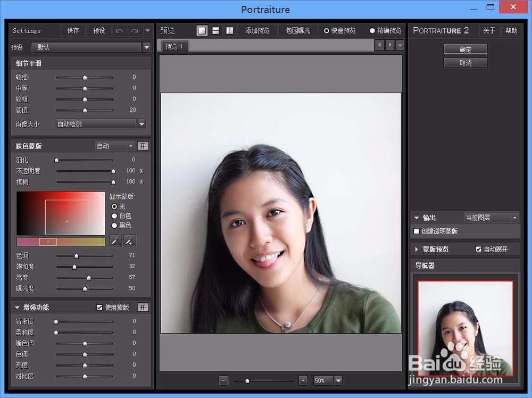Open the 肖像大小 自动检测 dropdown
This screenshot has height=398, width=532.
(x=140, y=124)
